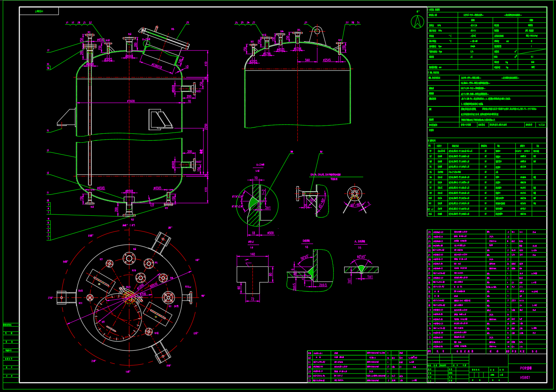Screen dimensions: 556x392
Task: Click the L08SH label box at top left
Action: point(39,11)
